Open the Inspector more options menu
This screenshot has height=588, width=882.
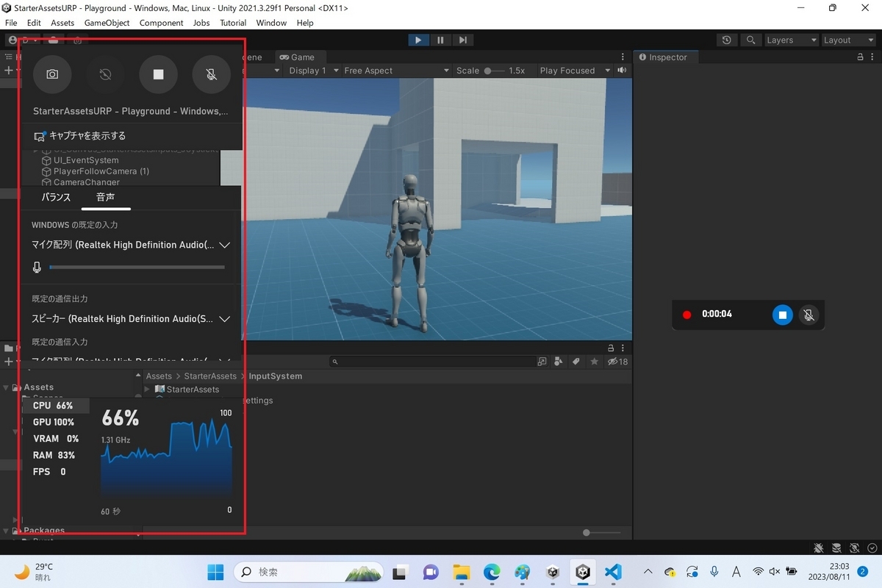coord(873,57)
